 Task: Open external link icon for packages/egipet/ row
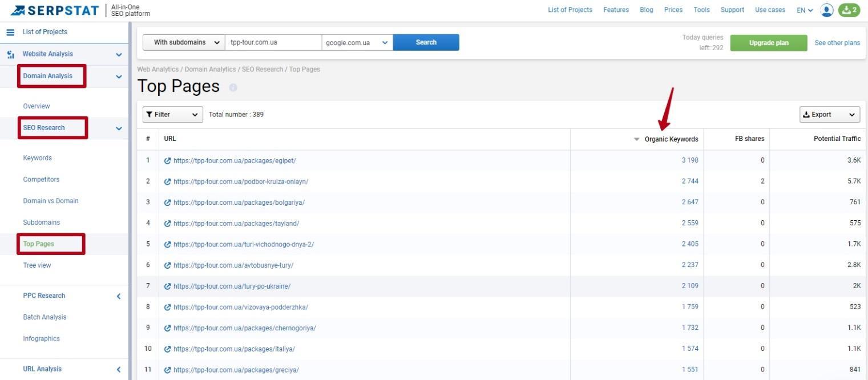[x=167, y=161]
